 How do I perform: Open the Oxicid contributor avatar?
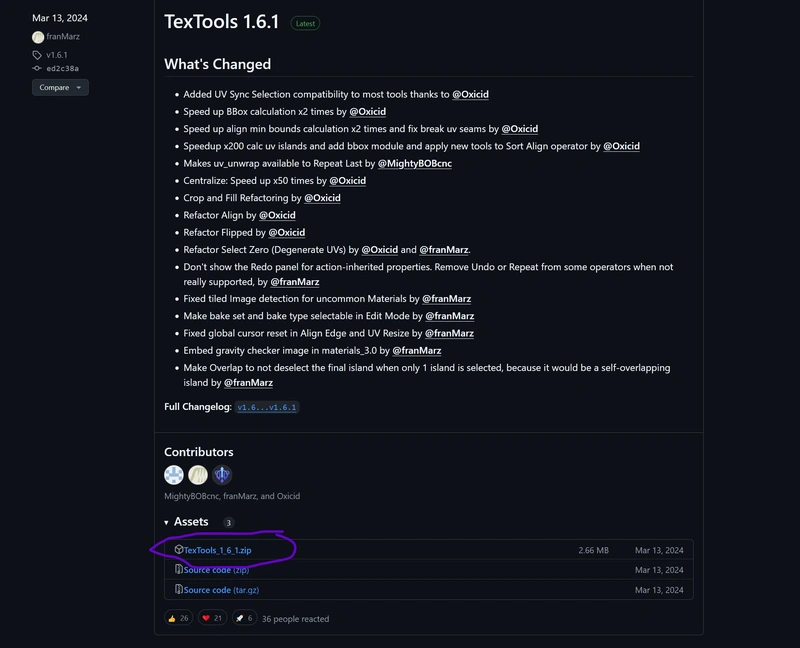click(x=222, y=475)
